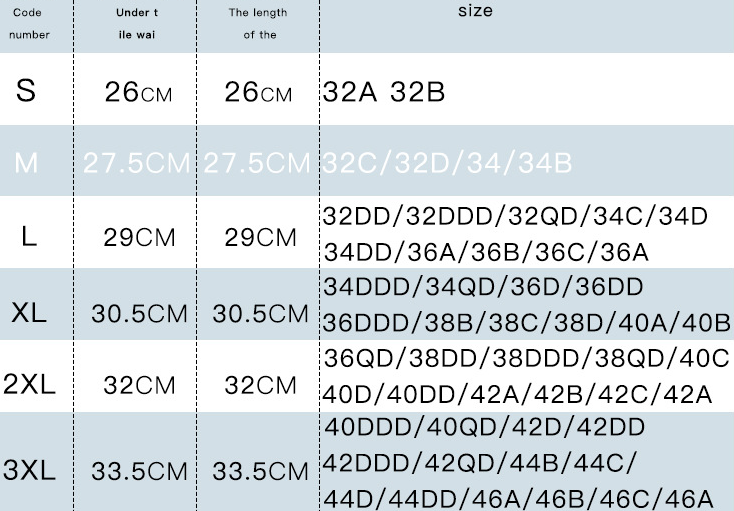Click the 29CM length value for L
This screenshot has width=734, height=511.
coord(260,238)
